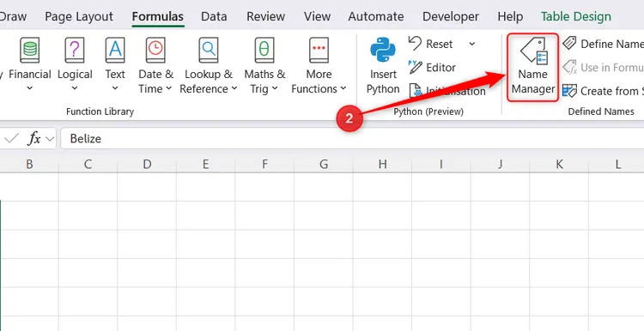Switch to the Developer tab

[451, 16]
